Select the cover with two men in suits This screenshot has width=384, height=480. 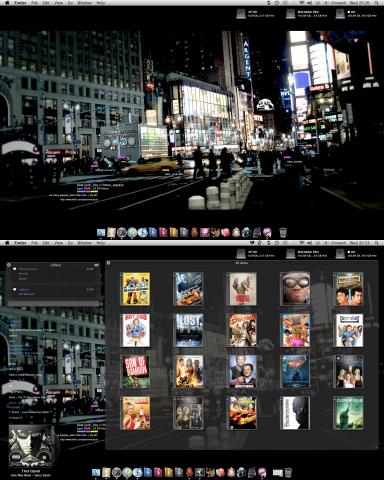tap(242, 372)
